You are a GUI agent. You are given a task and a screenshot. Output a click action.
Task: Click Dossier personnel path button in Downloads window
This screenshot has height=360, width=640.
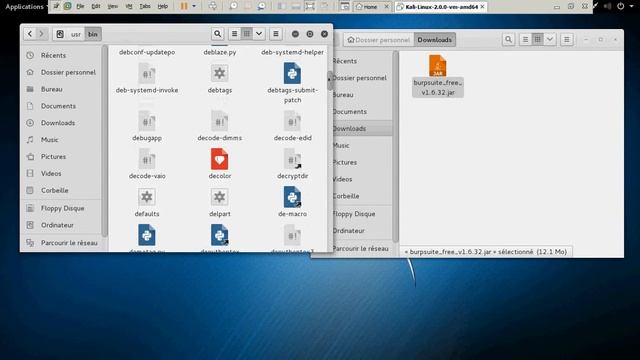tap(378, 40)
